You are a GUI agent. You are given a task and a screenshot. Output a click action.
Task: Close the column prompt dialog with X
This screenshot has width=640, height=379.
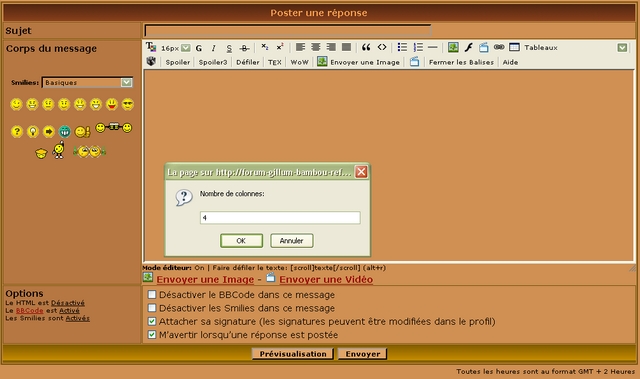point(361,172)
